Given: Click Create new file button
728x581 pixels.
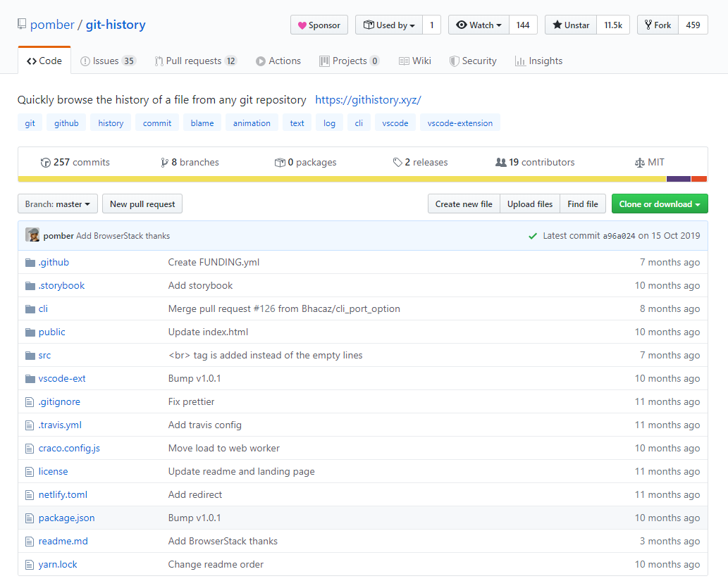Looking at the screenshot, I should [464, 204].
